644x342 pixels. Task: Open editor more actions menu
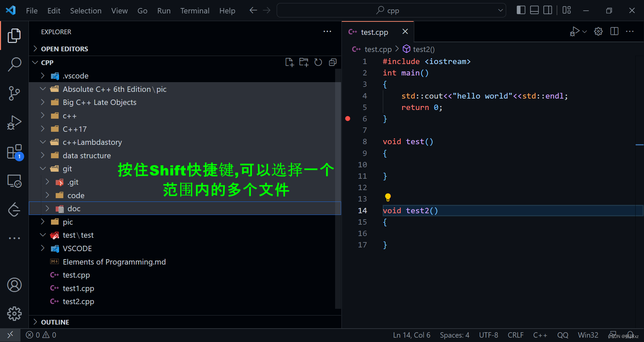(x=630, y=32)
